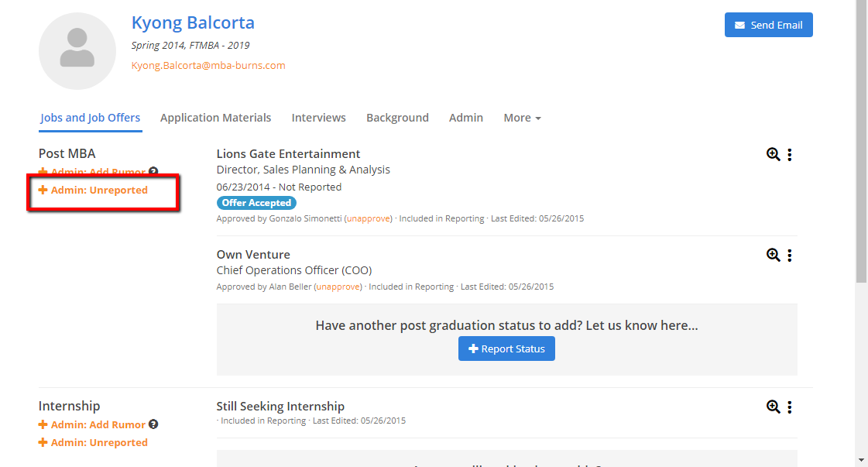Unapprove the Lions Gate offer by Gonzalo Simonetti
This screenshot has height=467, width=868.
tap(368, 218)
